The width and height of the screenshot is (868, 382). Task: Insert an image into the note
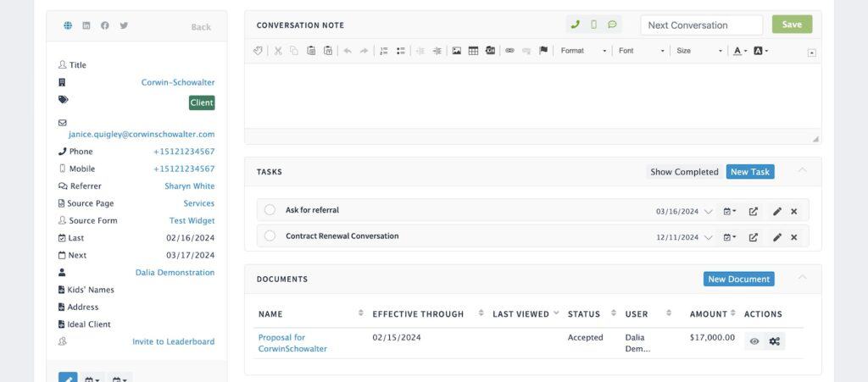[457, 51]
